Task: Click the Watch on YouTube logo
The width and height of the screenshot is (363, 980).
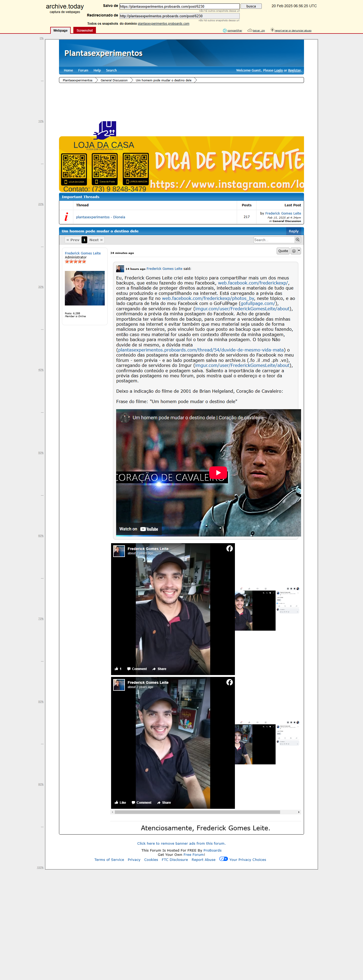Action: 149,529
